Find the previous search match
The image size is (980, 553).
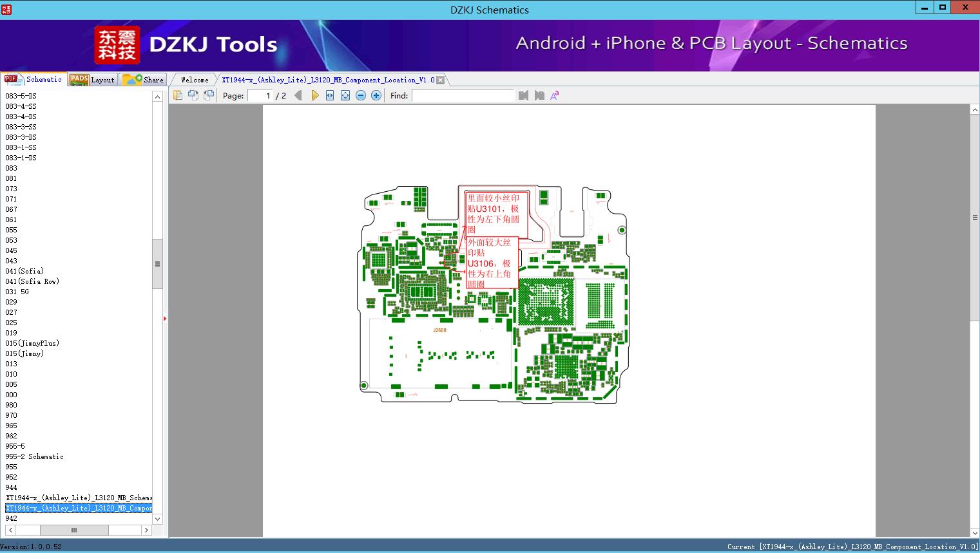coord(523,95)
